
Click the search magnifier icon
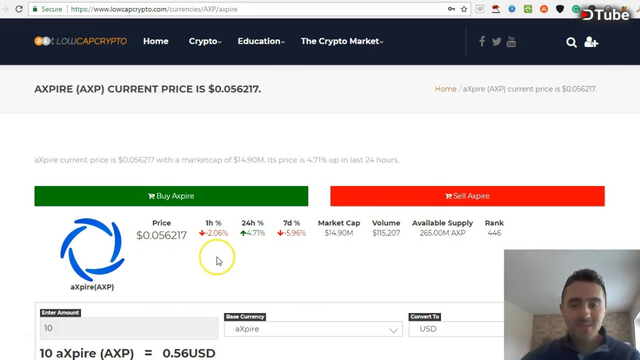[x=571, y=42]
